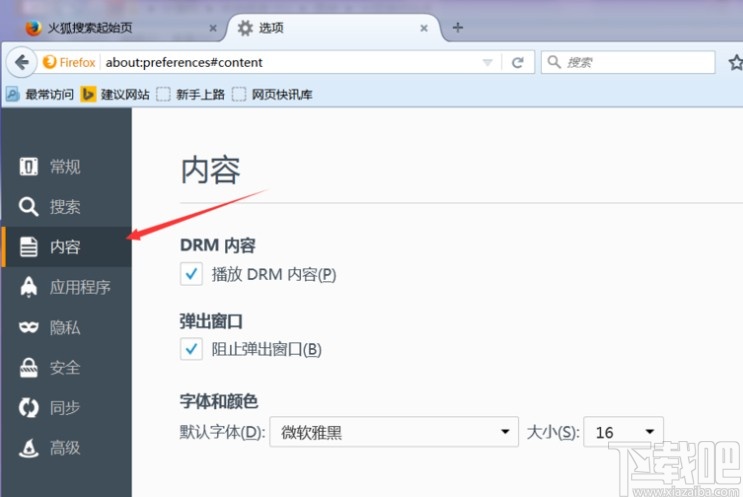Click the gear icon on the 选项 tab
The height and width of the screenshot is (497, 743).
pos(245,28)
